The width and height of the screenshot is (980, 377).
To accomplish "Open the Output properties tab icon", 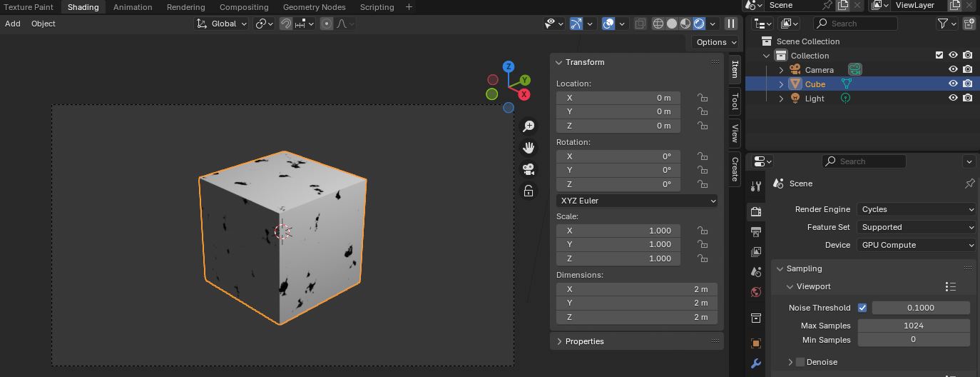I will coord(756,232).
